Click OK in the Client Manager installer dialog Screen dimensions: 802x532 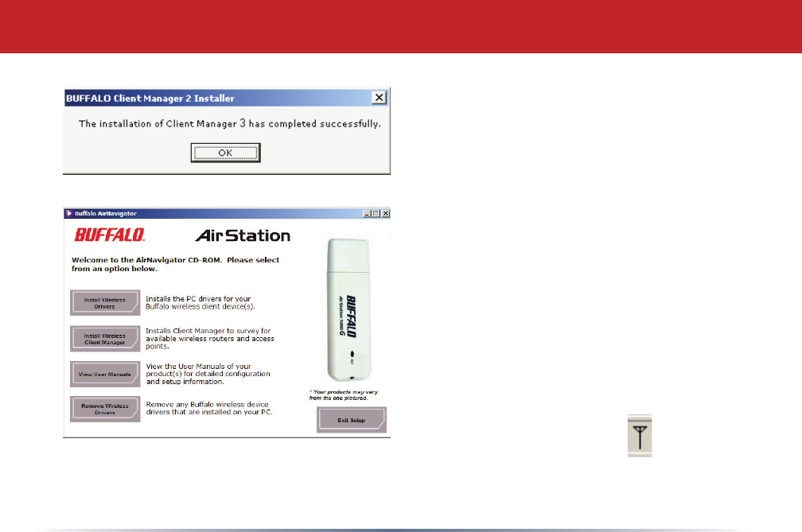click(226, 153)
